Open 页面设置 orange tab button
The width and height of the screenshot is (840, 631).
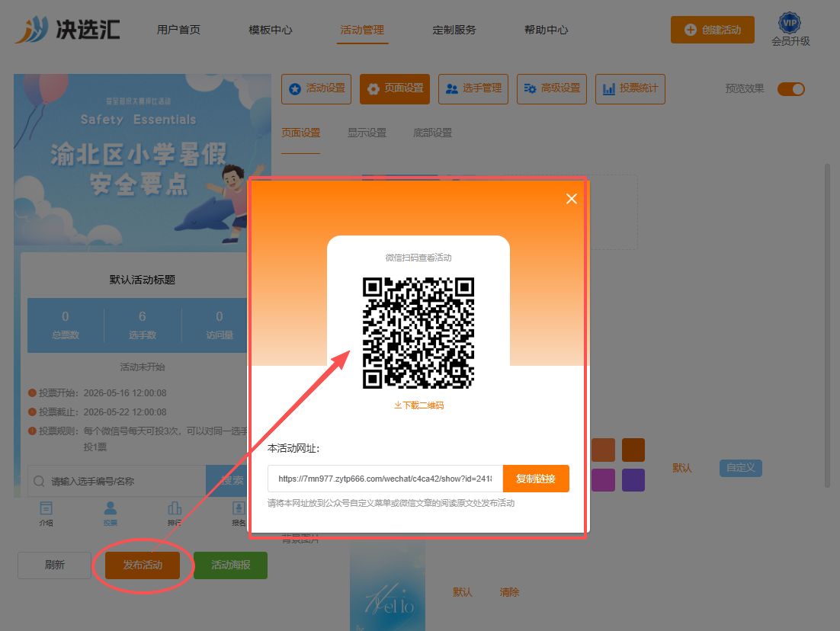[x=395, y=89]
